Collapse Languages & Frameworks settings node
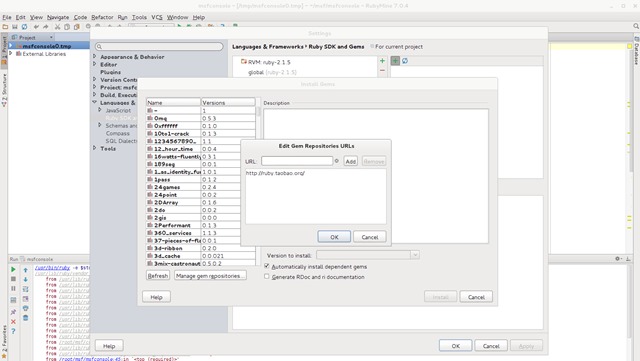The image size is (640, 361). point(95,102)
